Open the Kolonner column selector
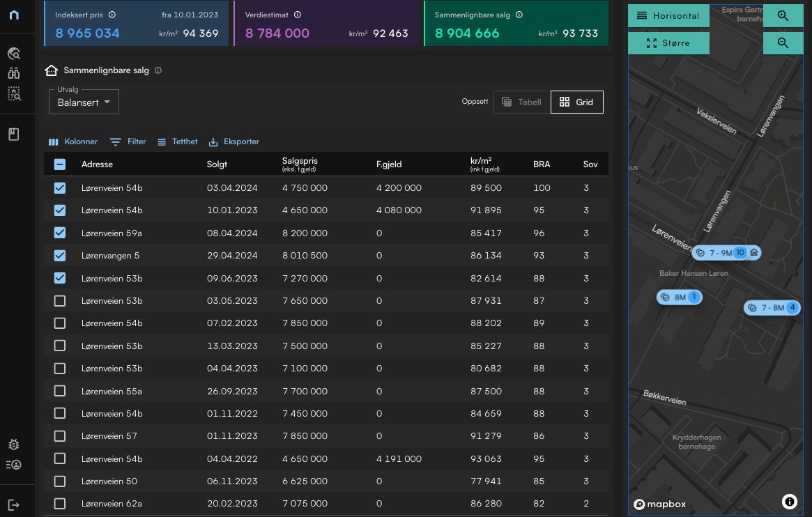Screen dimensions: 812x517 [x=73, y=141]
